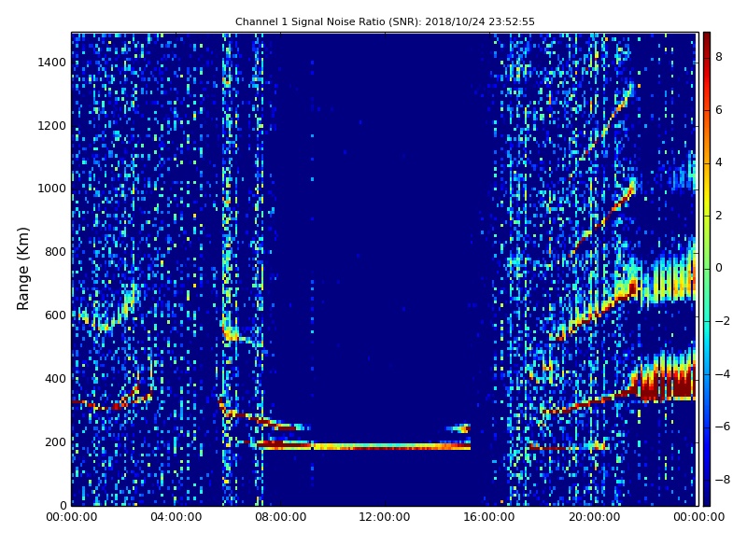Click the 600 range tick label
Image resolution: width=747 pixels, height=560 pixels.
click(55, 315)
